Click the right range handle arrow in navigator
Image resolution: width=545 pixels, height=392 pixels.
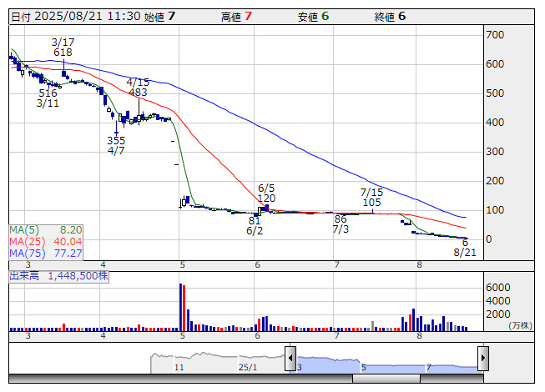[482, 357]
